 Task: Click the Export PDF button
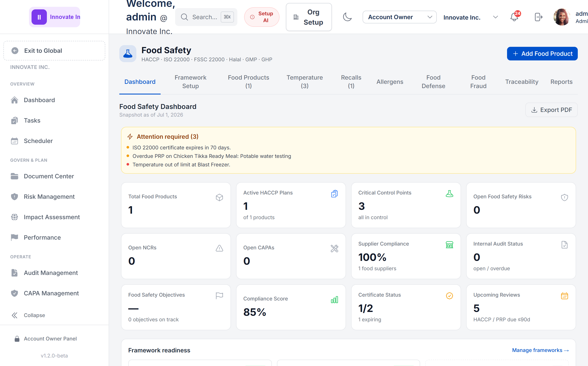(x=551, y=110)
